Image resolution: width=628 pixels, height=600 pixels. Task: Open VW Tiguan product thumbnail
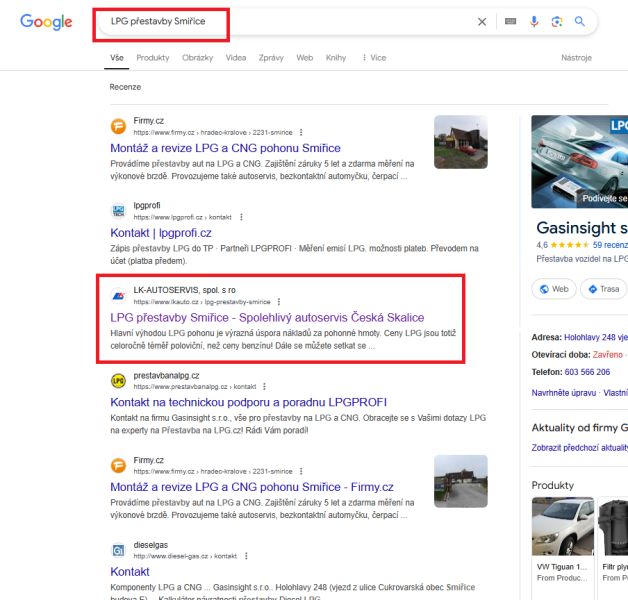[563, 526]
